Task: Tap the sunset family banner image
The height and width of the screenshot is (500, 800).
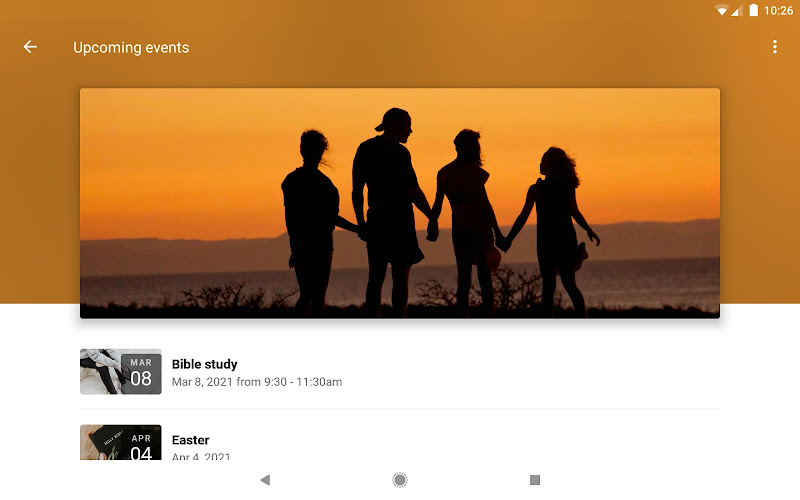Action: pyautogui.click(x=400, y=203)
